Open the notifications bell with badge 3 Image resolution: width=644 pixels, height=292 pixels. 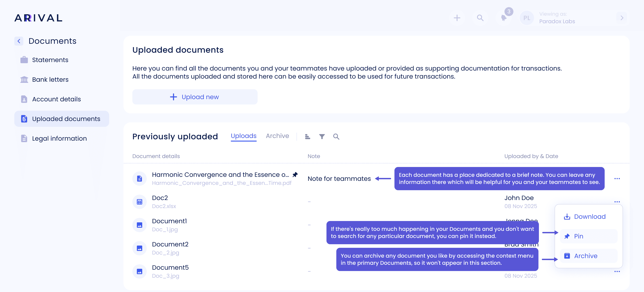[x=504, y=18]
